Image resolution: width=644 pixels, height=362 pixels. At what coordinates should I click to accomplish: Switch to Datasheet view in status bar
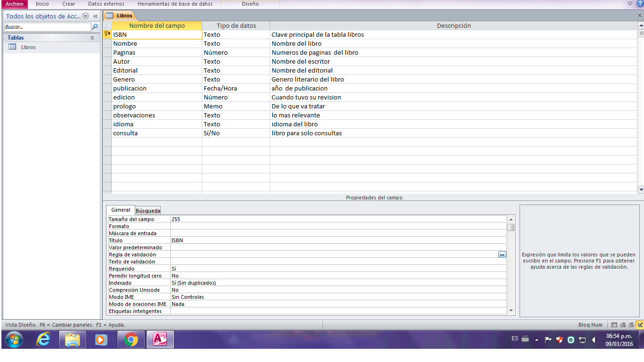(614, 325)
